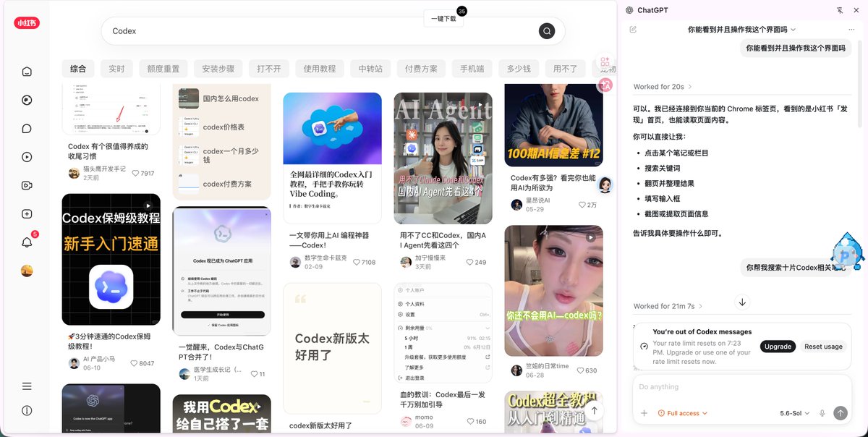Click the search magnifier button

547,31
